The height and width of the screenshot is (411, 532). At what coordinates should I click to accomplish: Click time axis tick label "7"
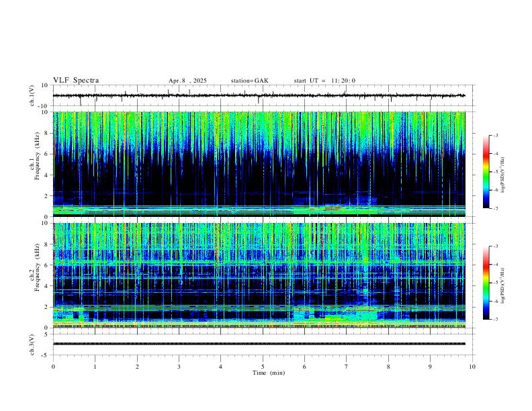347,367
